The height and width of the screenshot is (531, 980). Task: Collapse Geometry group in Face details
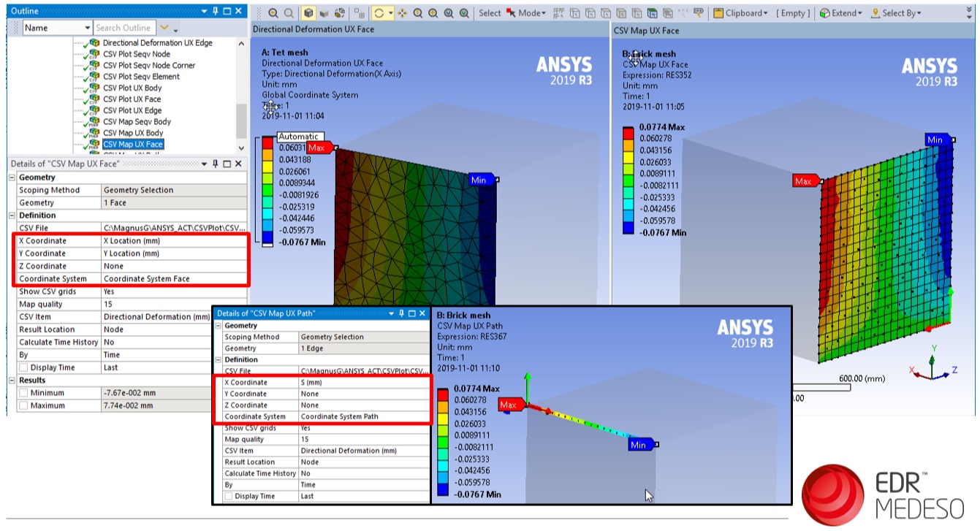(12, 177)
